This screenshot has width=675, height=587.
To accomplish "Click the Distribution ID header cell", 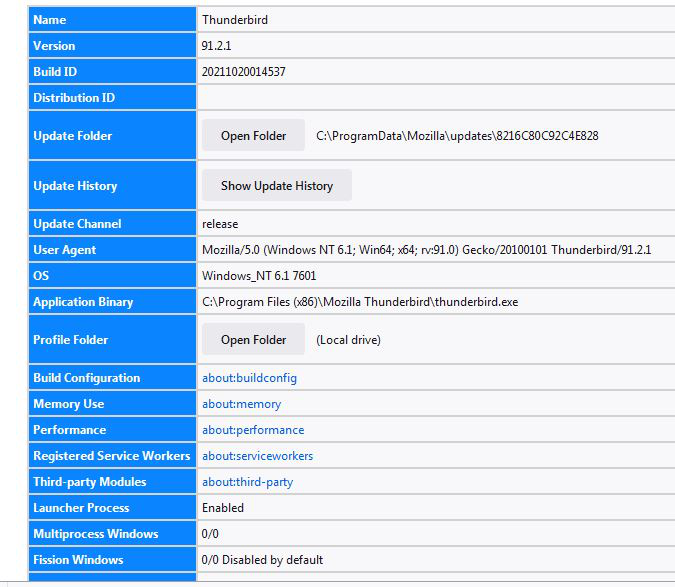I will coord(112,97).
